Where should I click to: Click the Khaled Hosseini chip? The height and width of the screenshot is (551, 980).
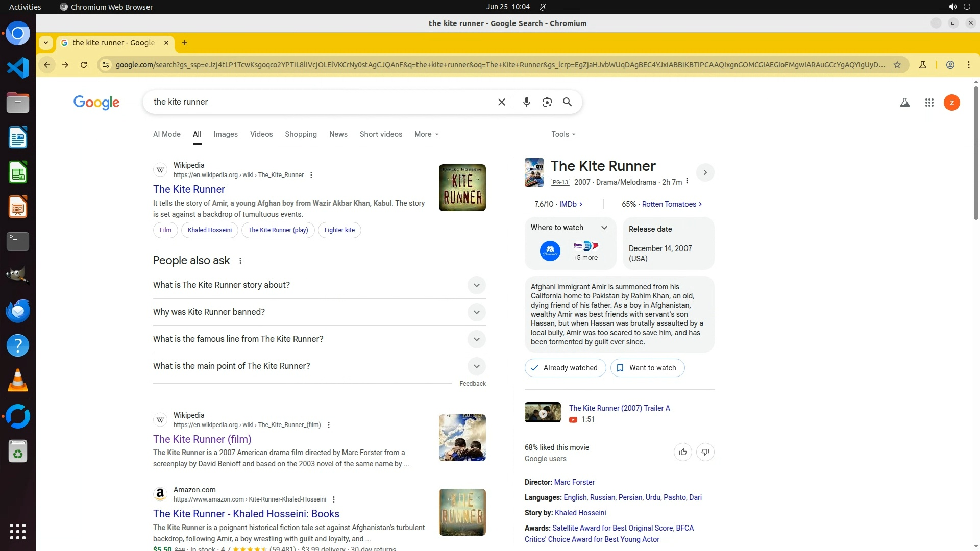click(x=209, y=230)
